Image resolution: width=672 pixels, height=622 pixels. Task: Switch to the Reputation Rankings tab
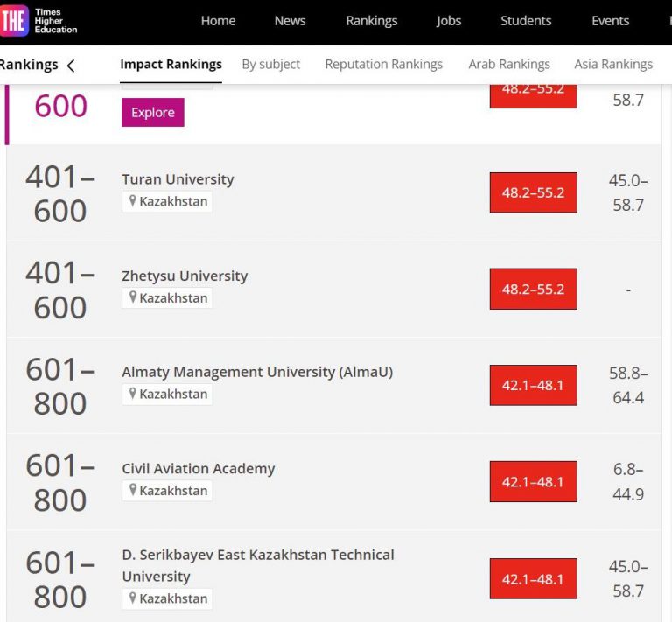(x=383, y=64)
